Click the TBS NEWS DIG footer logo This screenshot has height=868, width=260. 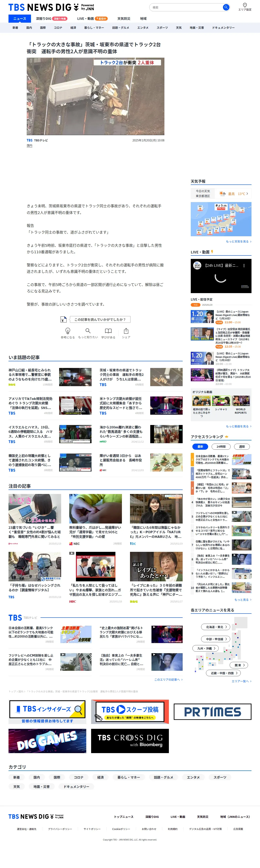(x=36, y=816)
